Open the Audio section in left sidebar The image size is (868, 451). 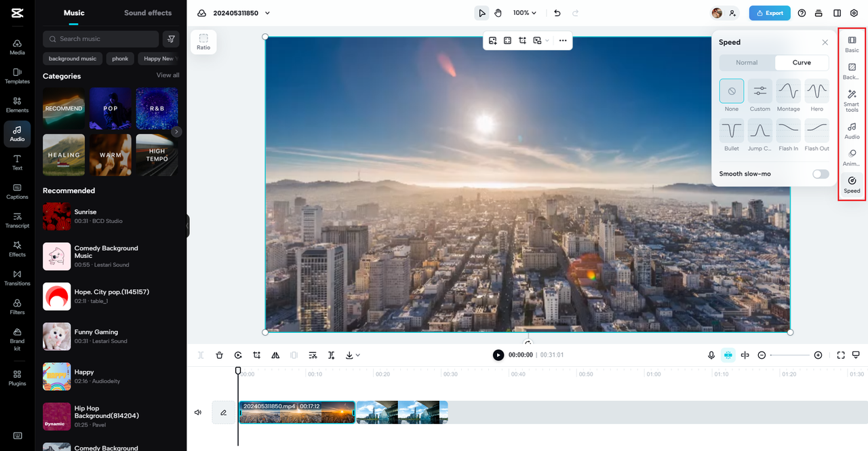click(17, 134)
